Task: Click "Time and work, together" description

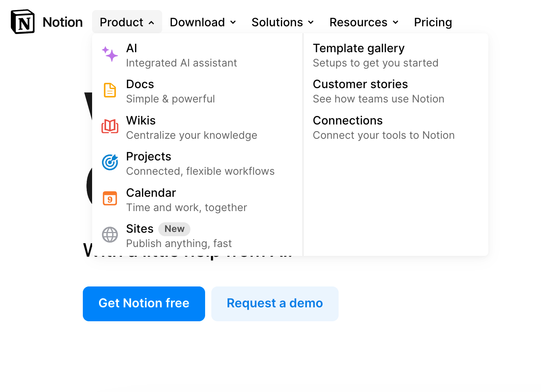Action: point(187,208)
